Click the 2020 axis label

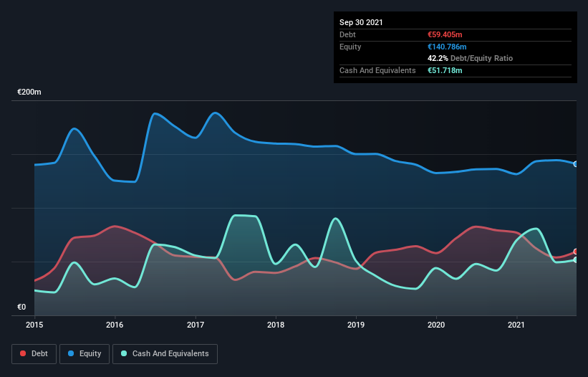click(436, 325)
